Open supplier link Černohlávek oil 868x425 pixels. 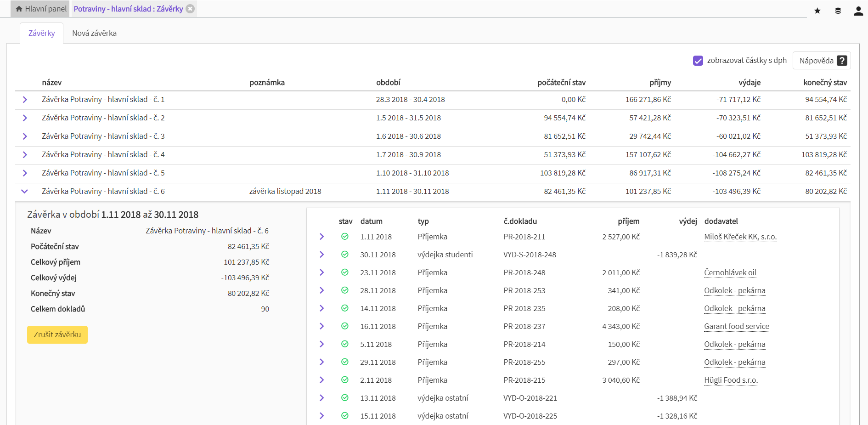(730, 272)
